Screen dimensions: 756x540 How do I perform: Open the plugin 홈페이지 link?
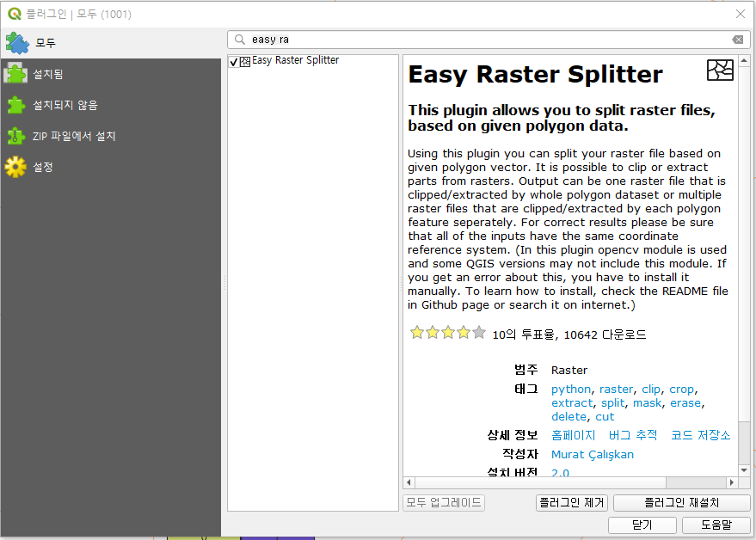coord(573,435)
